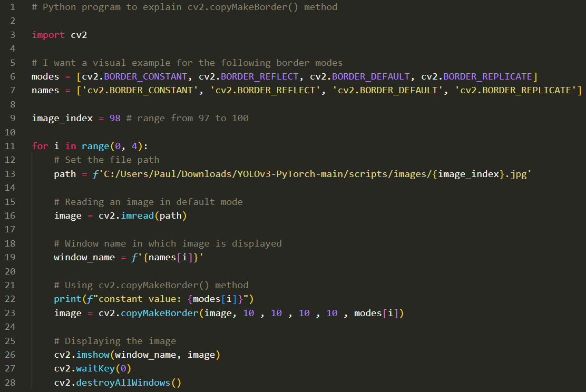
Task: Click the 'Displaying the image' comment
Action: (x=115, y=341)
